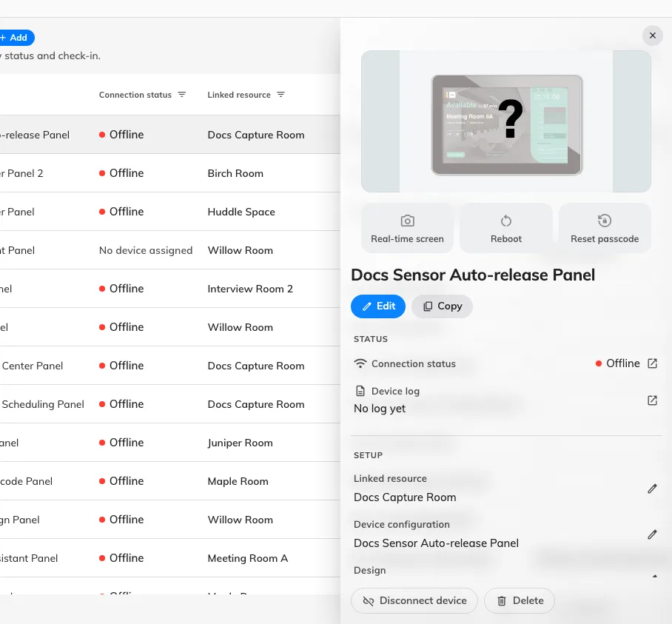Click Docs Capture Room under Linked resource setup
Image resolution: width=672 pixels, height=624 pixels.
click(x=405, y=497)
